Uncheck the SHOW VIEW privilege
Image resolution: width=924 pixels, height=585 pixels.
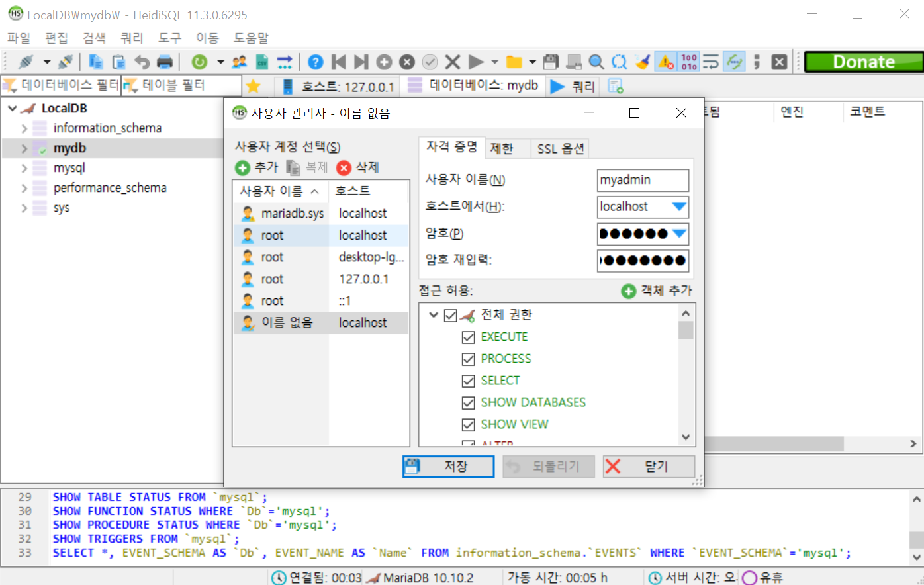[469, 425]
